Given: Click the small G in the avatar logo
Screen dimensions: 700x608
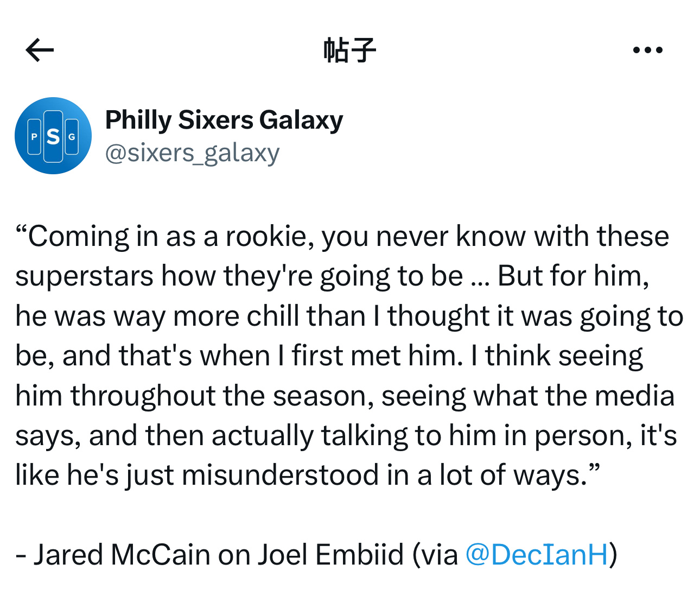Looking at the screenshot, I should pos(72,137).
